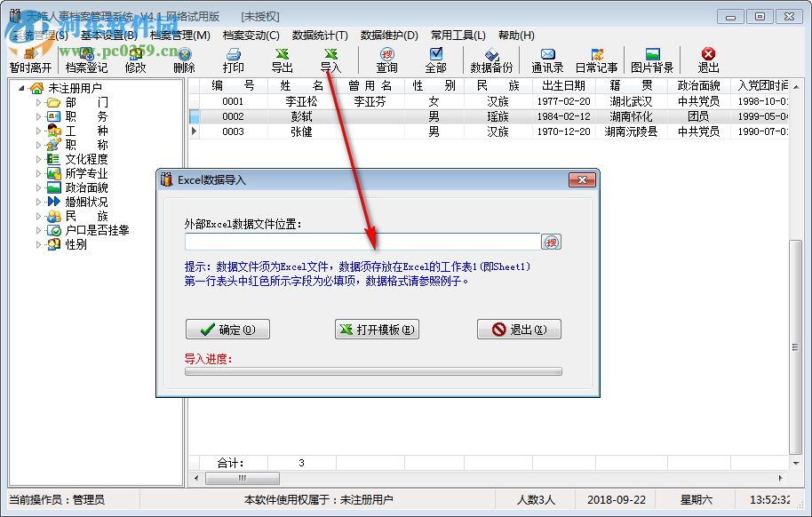Open the 通讯录 address book
The image size is (812, 517).
click(547, 60)
